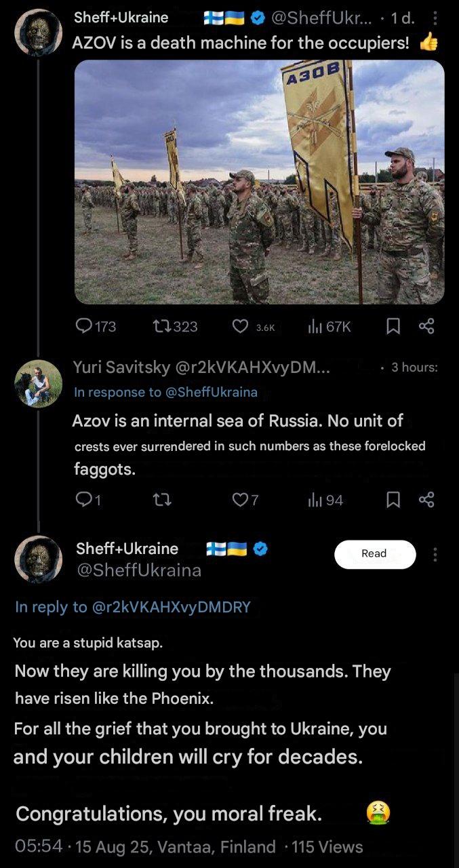Like Yuri Savitsky's comment with 7 likes

click(245, 500)
